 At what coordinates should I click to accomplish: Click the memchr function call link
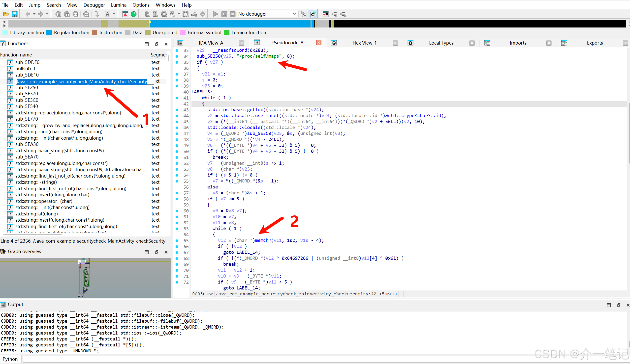(x=263, y=241)
